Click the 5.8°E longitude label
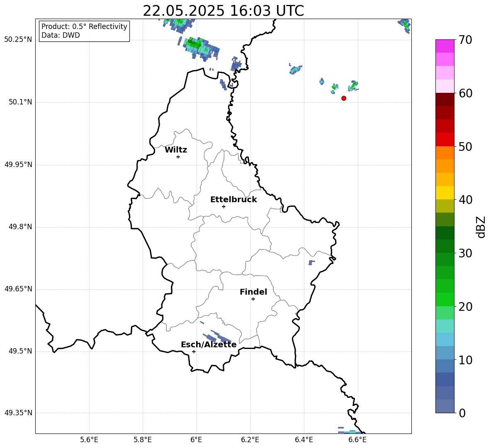Screen dimensions: 491x448 [x=143, y=440]
